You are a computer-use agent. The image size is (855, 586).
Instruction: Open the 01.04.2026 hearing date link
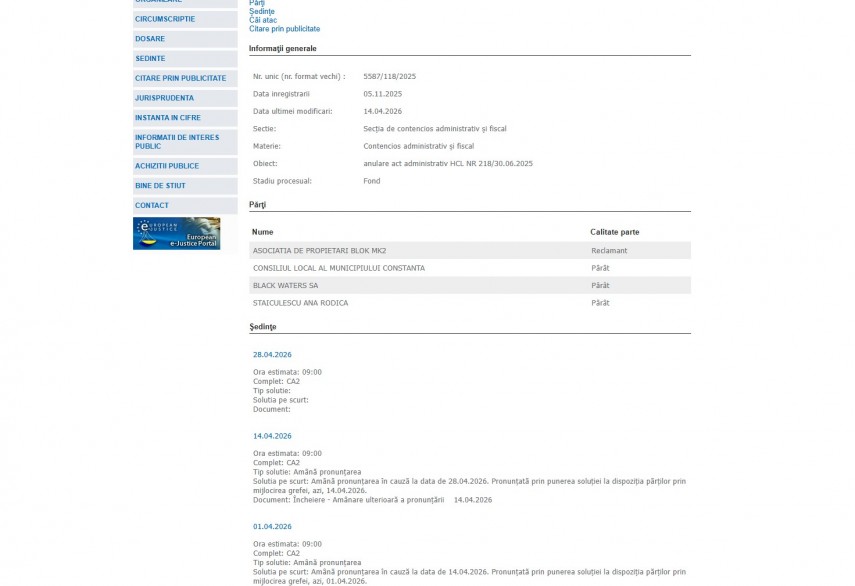(x=272, y=526)
